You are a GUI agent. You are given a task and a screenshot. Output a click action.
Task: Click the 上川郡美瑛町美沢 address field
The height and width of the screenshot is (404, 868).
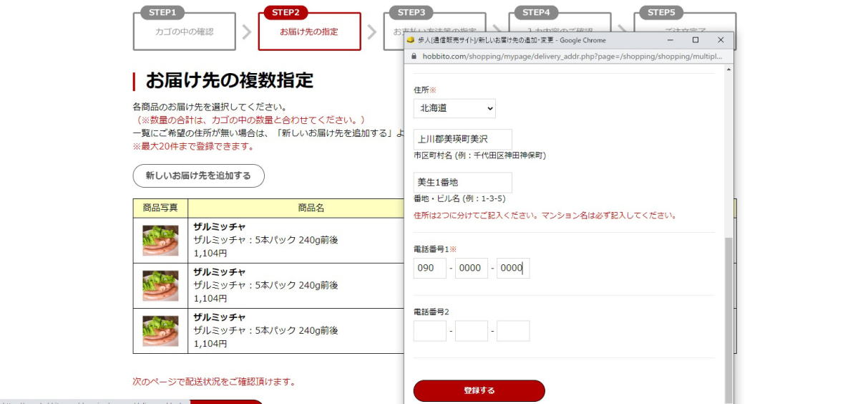(463, 139)
